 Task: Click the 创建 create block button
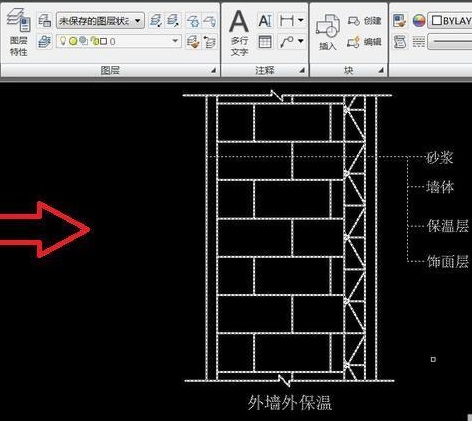point(364,21)
